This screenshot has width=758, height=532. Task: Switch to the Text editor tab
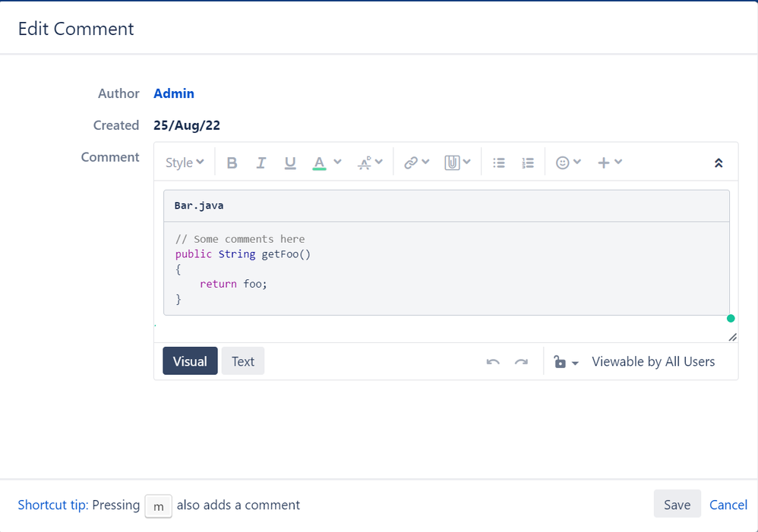[243, 361]
